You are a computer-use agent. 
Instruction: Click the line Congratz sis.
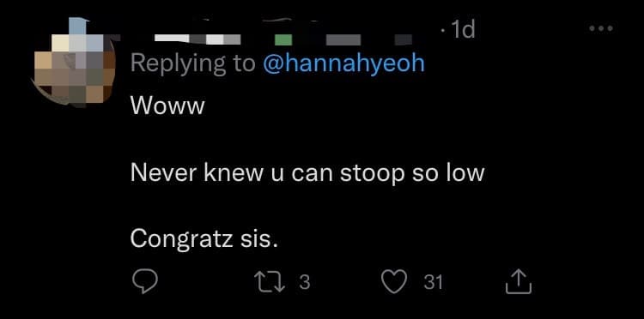point(204,239)
